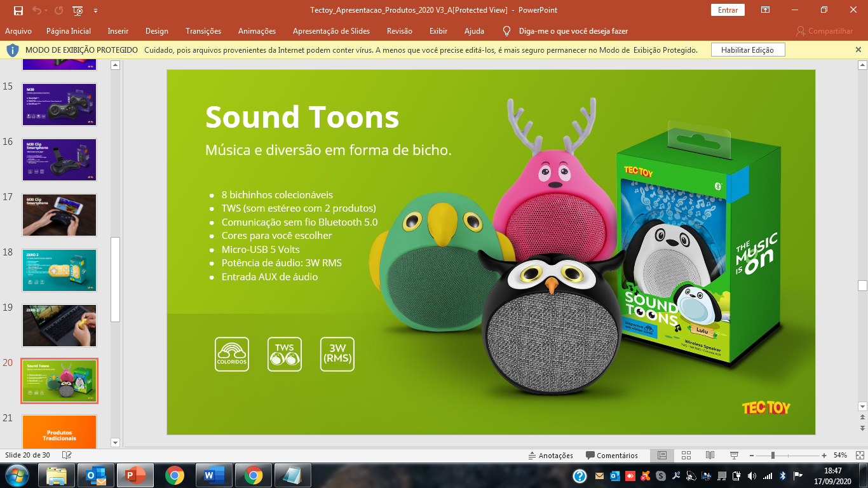Click Next Slide double-arrow button
The height and width of the screenshot is (488, 868).
pyautogui.click(x=862, y=428)
